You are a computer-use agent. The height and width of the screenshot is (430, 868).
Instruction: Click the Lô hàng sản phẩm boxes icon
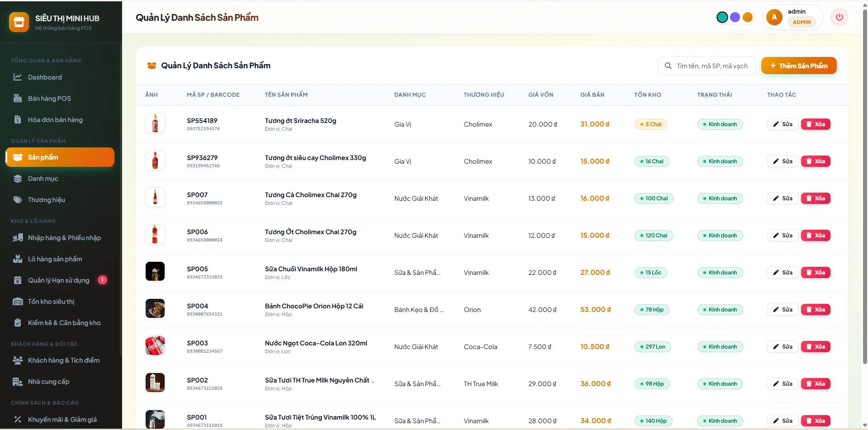pyautogui.click(x=18, y=259)
